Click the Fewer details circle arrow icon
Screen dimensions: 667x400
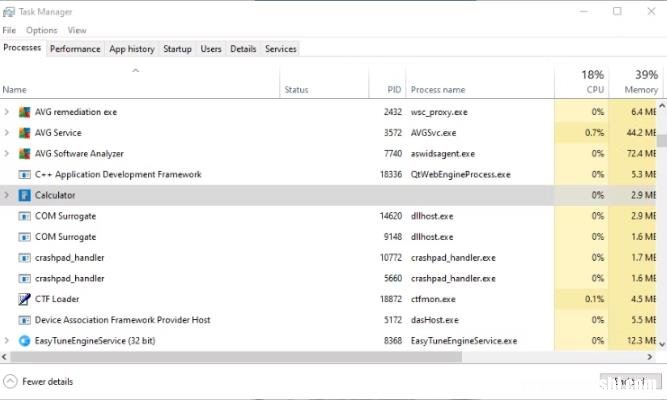coord(10,381)
